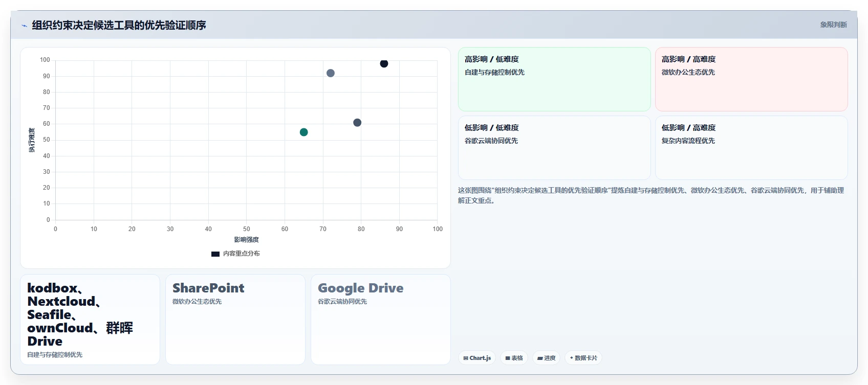Click the 执行难度 y-axis title
The image size is (868, 385).
(x=32, y=140)
